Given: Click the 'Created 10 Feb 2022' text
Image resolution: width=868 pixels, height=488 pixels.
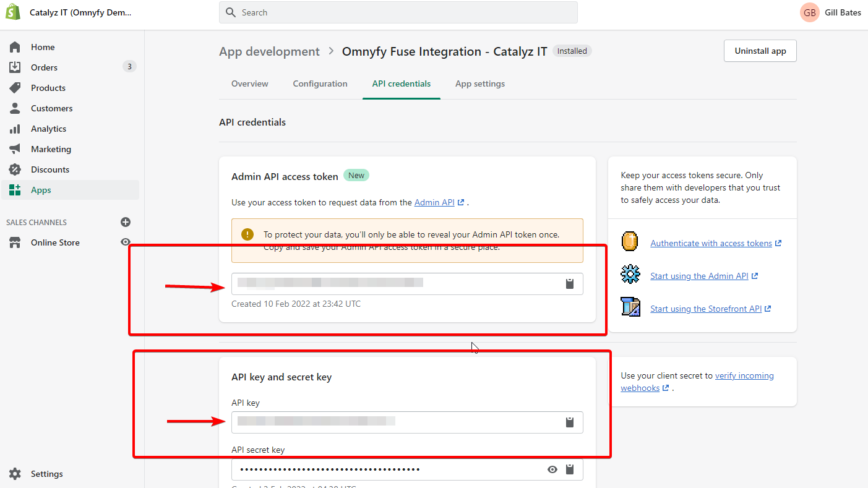Looking at the screenshot, I should coord(296,304).
